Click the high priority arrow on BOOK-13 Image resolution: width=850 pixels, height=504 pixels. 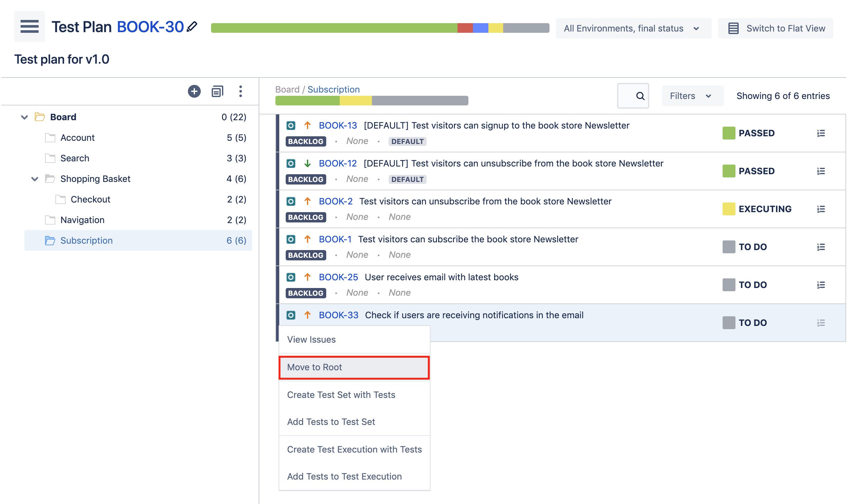[x=307, y=126]
